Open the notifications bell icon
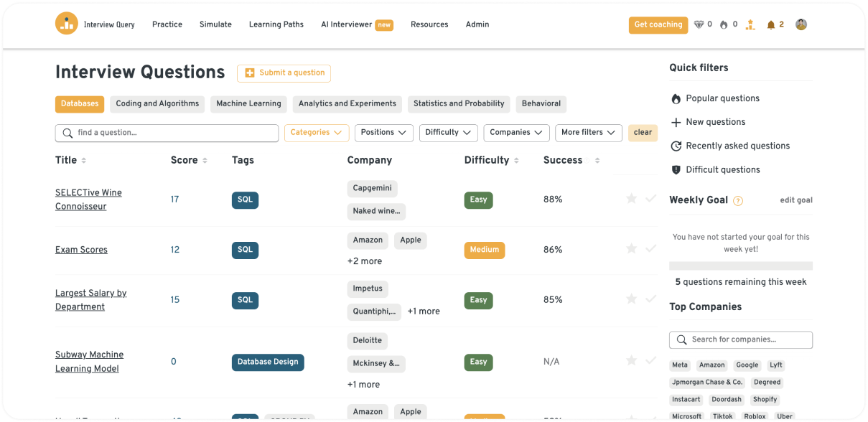Image resolution: width=868 pixels, height=422 pixels. [770, 25]
